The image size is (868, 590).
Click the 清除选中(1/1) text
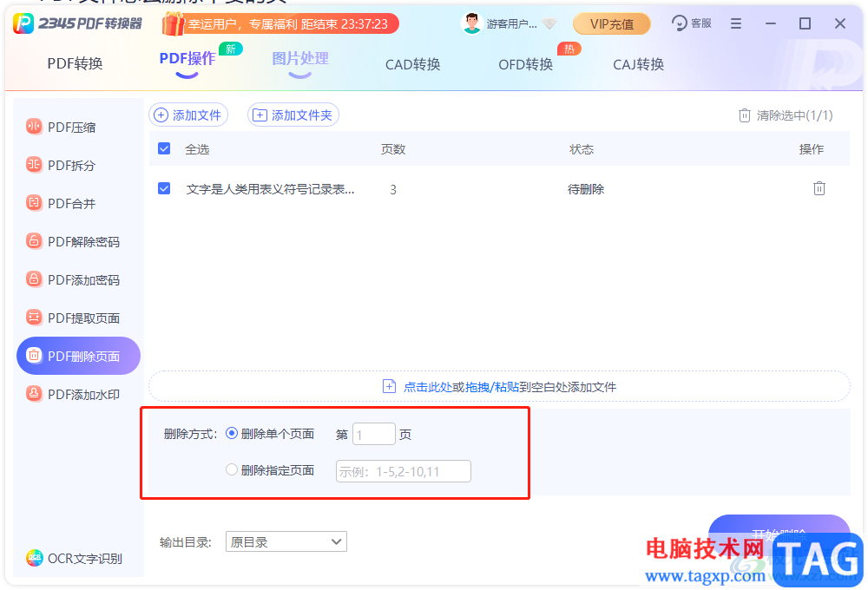tap(794, 115)
